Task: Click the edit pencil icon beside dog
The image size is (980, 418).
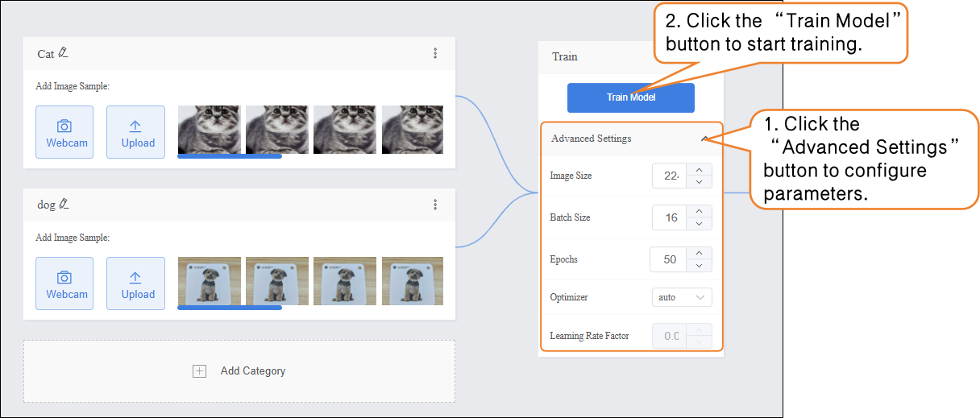Action: point(64,205)
